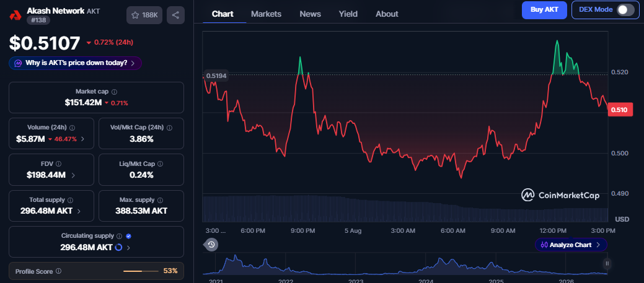Screen dimensions: 644x283
Task: Click the 3.86% Vol/Mkt Cap value
Action: click(141, 139)
